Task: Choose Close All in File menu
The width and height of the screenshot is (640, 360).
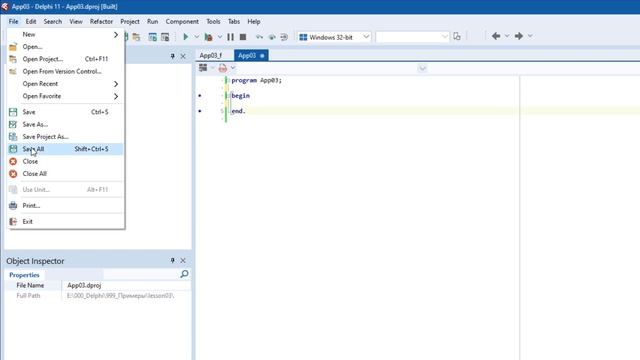Action: (x=65, y=174)
